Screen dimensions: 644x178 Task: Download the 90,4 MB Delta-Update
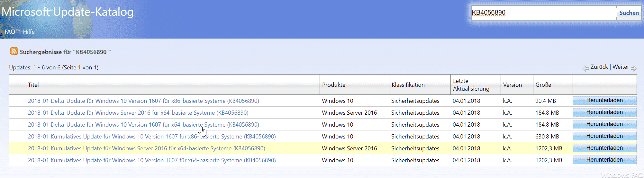[604, 101]
